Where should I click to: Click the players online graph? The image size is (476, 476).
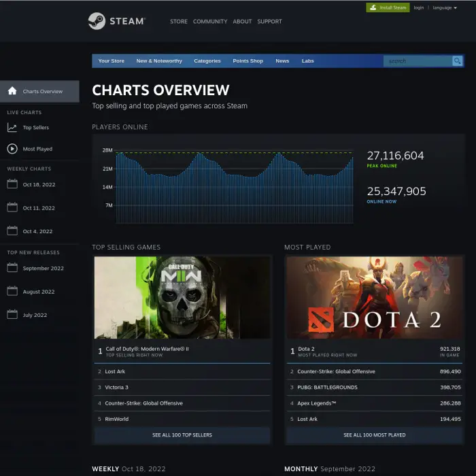(x=234, y=186)
